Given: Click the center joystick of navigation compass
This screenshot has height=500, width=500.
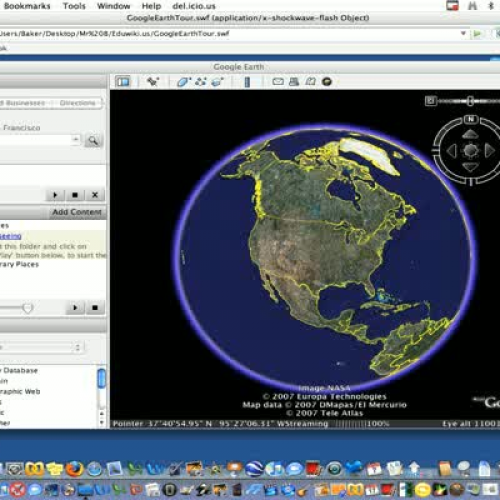Looking at the screenshot, I should coord(470,151).
